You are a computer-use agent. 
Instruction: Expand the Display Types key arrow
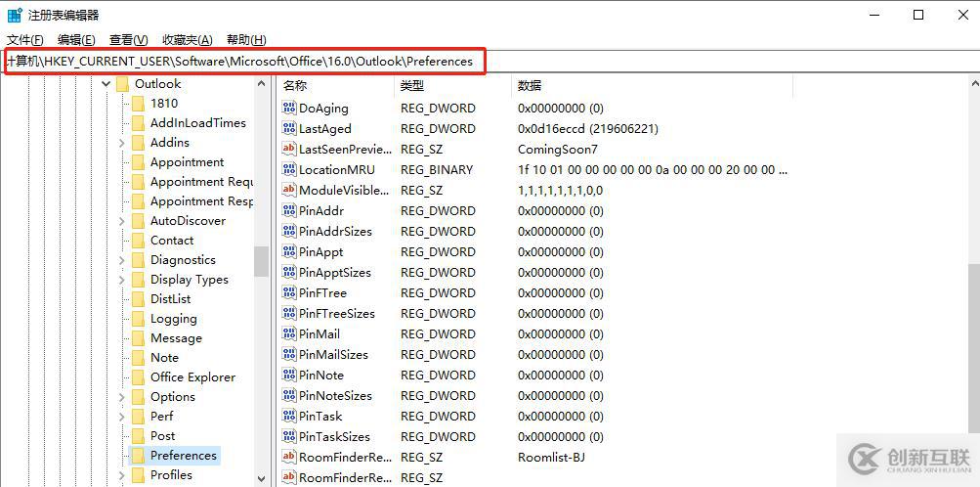[x=121, y=280]
